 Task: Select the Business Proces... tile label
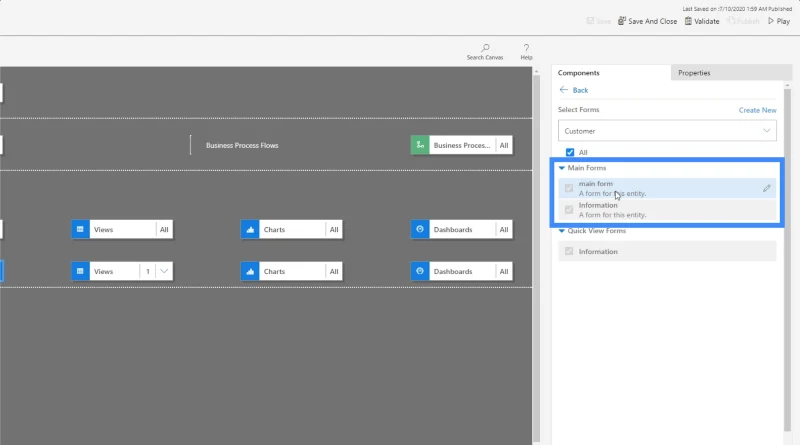(462, 145)
